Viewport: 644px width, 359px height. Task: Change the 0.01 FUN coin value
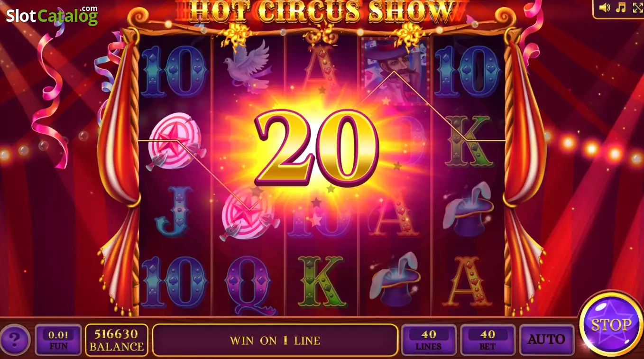(58, 340)
